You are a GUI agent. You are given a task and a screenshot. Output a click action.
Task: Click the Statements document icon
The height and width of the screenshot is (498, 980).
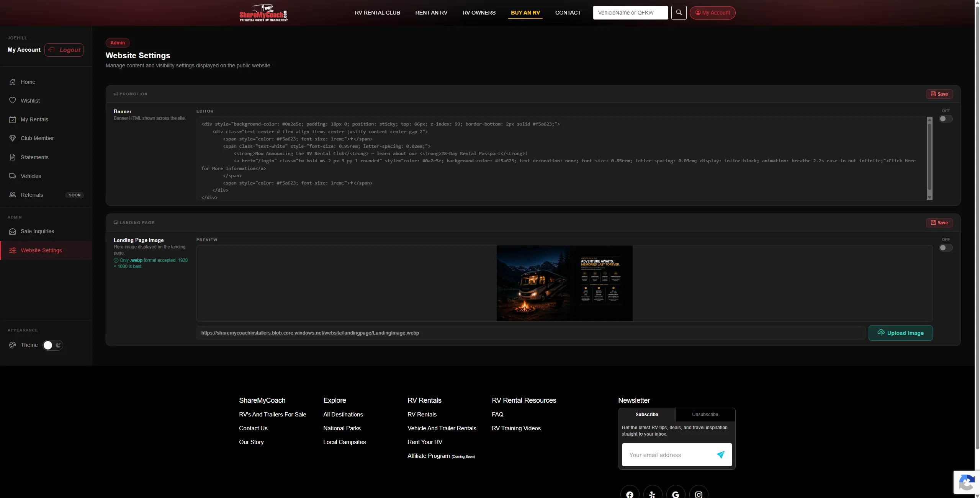(13, 157)
